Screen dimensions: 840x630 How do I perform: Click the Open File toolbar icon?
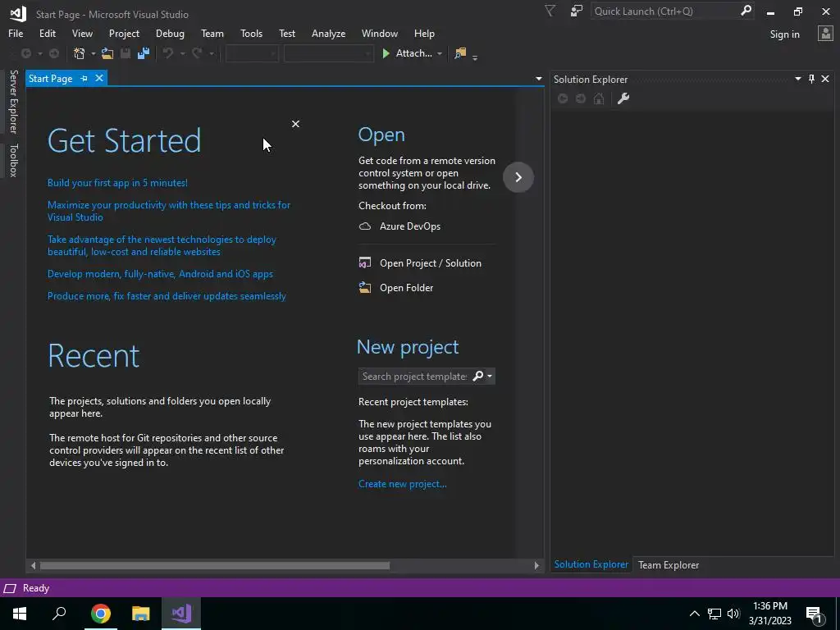click(107, 53)
